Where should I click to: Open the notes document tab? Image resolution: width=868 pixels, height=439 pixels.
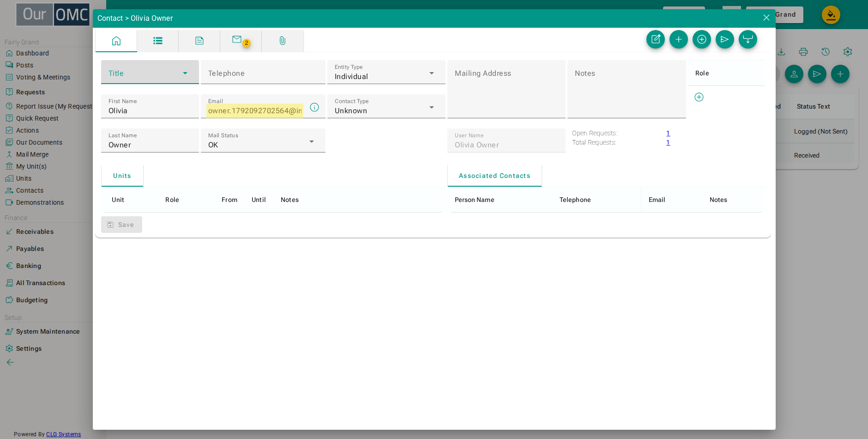pos(199,41)
